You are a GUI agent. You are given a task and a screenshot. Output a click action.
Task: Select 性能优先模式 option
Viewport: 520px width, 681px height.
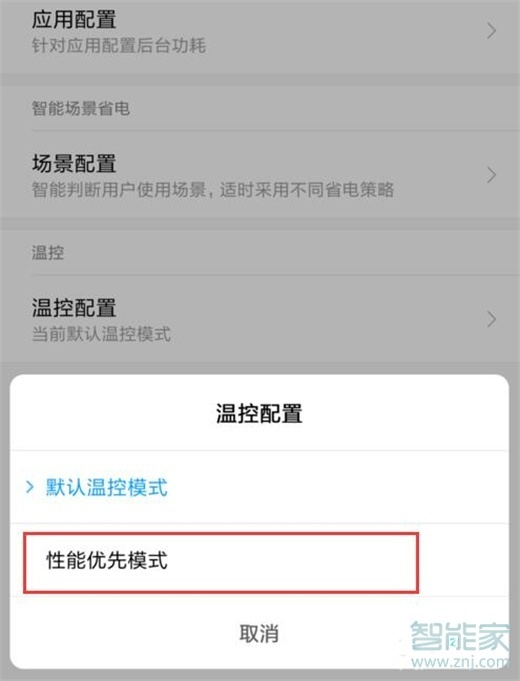click(259, 560)
